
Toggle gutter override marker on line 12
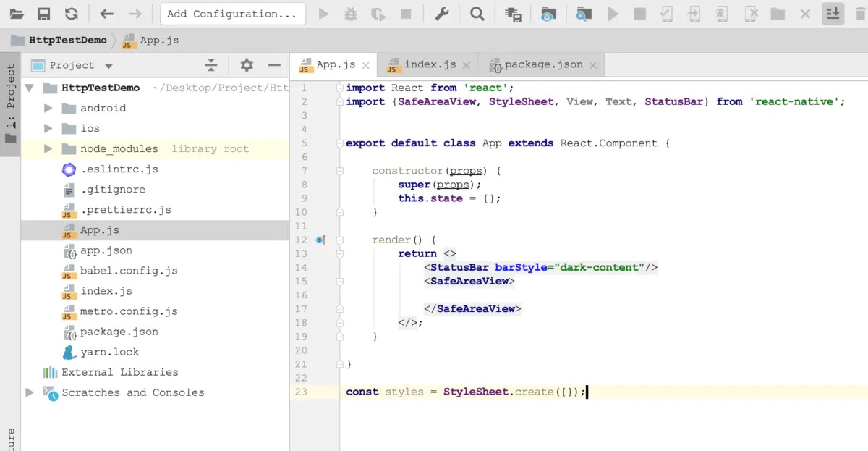pos(320,240)
